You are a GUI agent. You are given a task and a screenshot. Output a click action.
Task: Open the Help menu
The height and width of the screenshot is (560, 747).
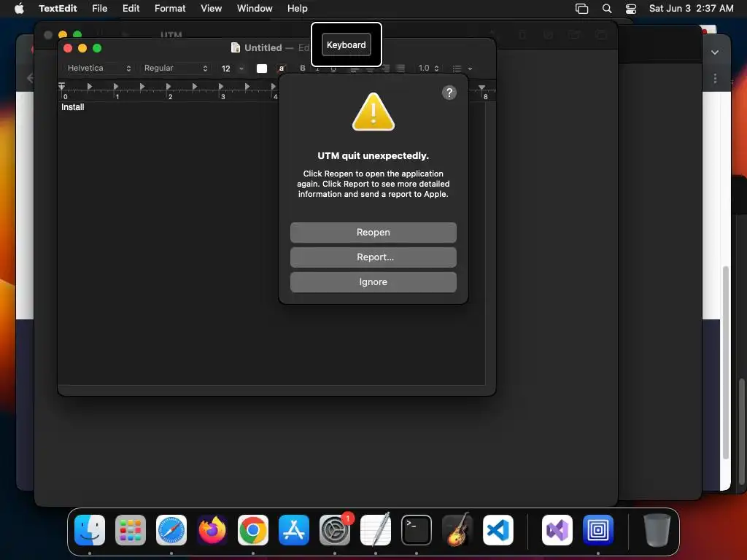(x=298, y=8)
